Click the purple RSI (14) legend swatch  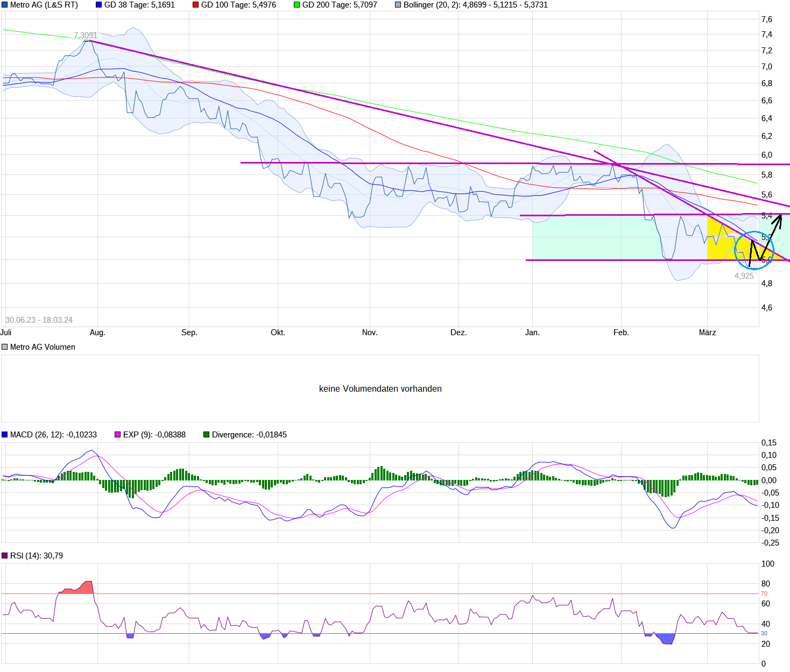tap(5, 556)
